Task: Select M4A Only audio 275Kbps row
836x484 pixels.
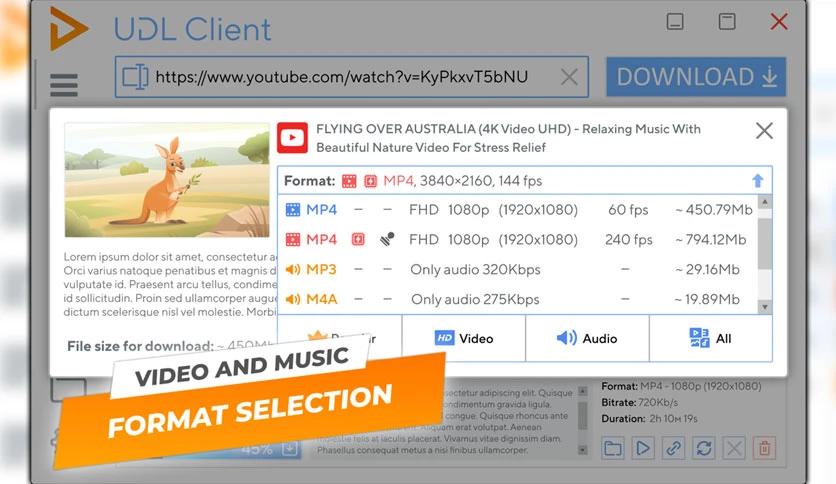Action: pos(518,299)
